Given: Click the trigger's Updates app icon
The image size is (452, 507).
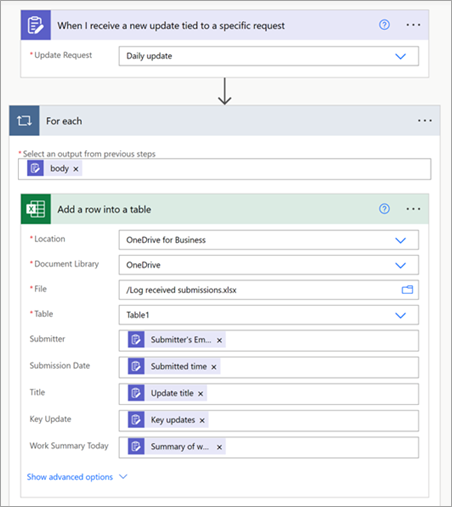Looking at the screenshot, I should click(36, 25).
